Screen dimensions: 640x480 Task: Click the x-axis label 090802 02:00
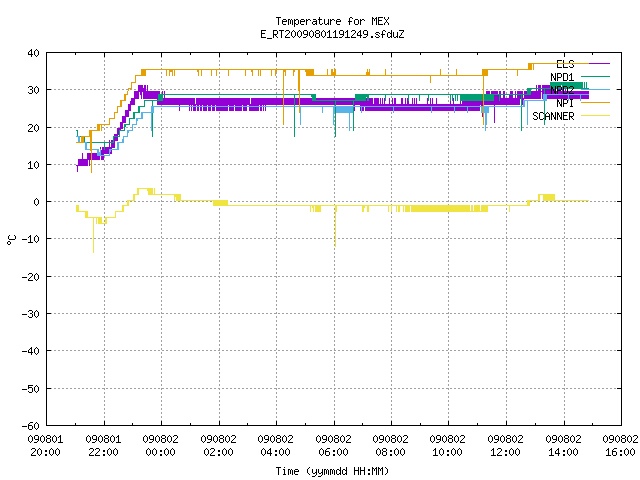[x=218, y=446]
